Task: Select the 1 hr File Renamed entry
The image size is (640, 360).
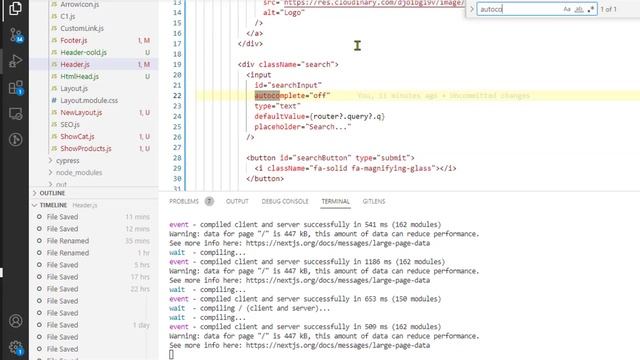Action: click(94, 253)
